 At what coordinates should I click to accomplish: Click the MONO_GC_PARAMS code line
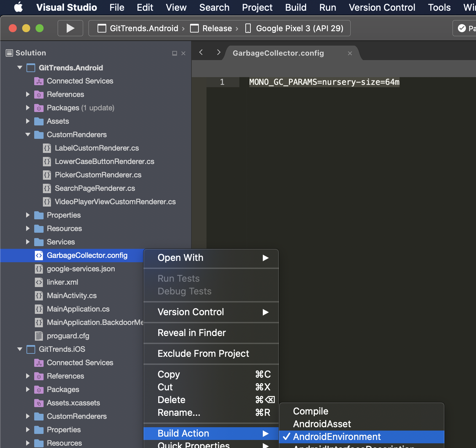click(324, 82)
